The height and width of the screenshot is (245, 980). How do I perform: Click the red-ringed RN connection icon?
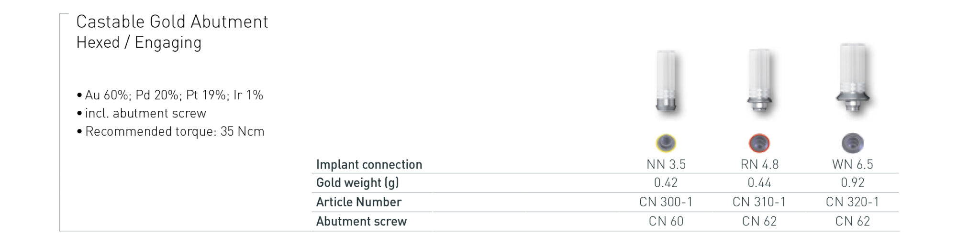pyautogui.click(x=759, y=143)
